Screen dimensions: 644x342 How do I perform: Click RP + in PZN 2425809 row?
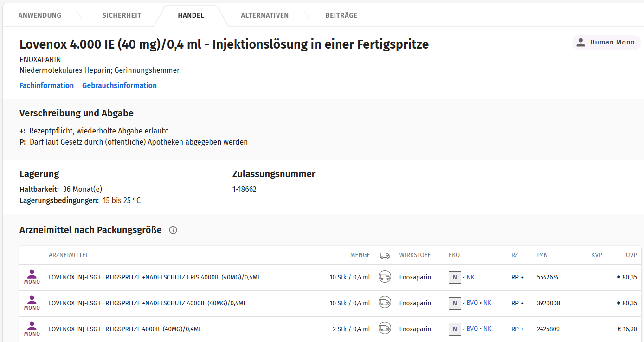tap(517, 329)
